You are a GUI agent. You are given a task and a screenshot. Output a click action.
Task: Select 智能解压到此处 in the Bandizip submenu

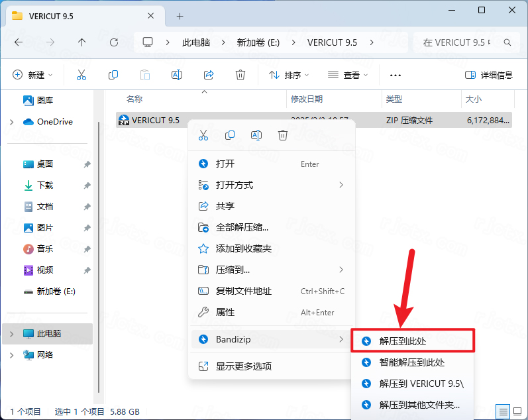pyautogui.click(x=413, y=362)
